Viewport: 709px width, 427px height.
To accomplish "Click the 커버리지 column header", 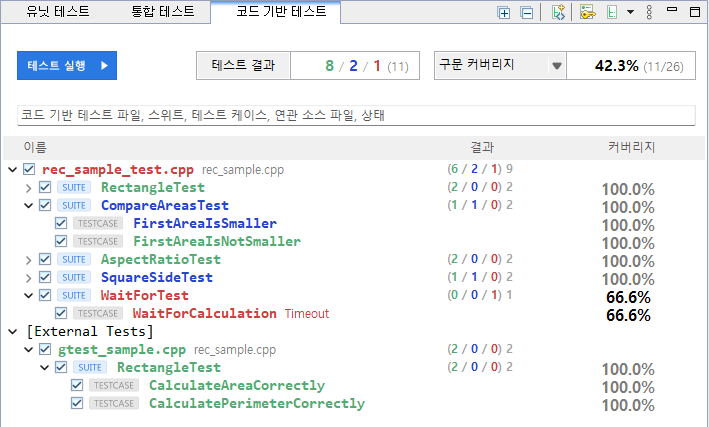I will (x=631, y=147).
